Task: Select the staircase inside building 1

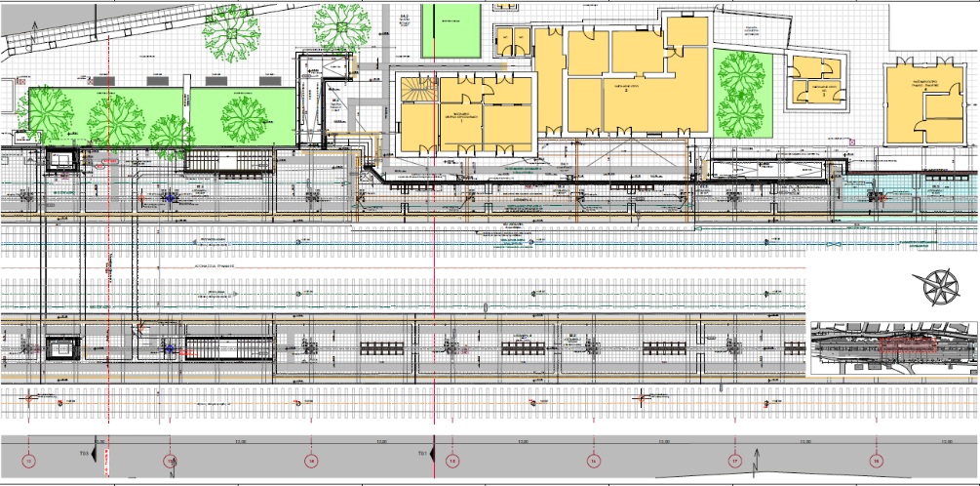Action: pos(419,89)
